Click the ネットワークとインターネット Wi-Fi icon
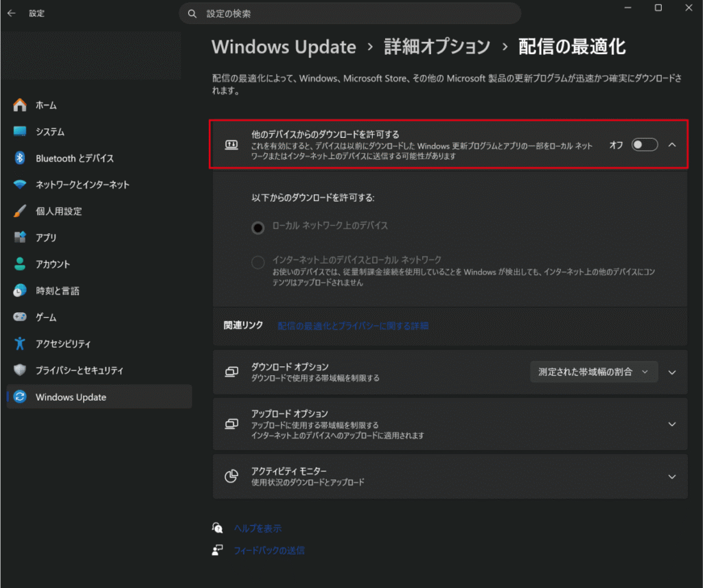This screenshot has height=588, width=703. (x=20, y=185)
